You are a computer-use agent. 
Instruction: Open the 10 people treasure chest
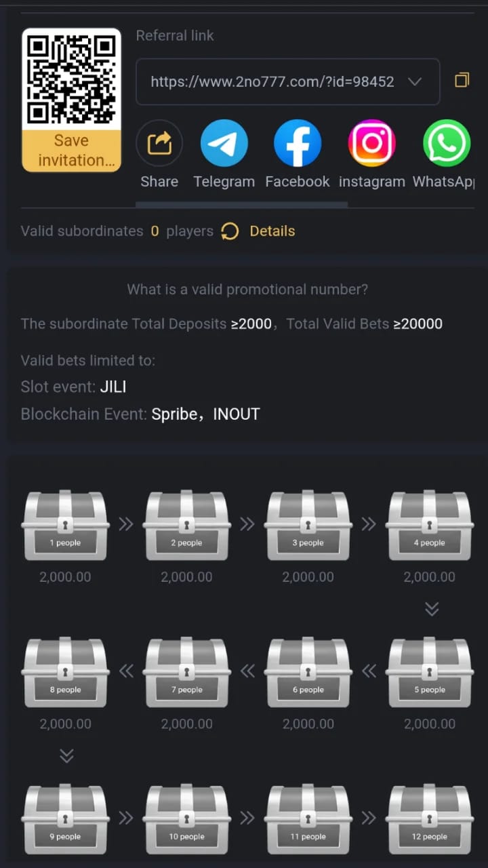[186, 819]
